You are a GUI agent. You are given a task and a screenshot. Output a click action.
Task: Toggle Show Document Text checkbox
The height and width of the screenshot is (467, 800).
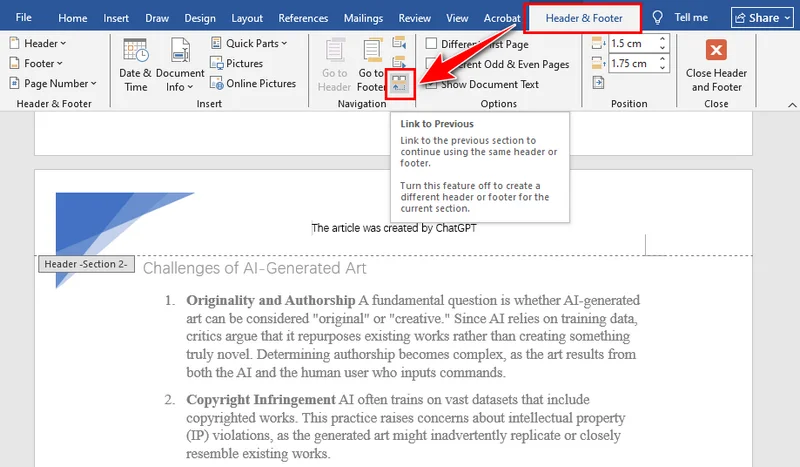click(x=431, y=84)
